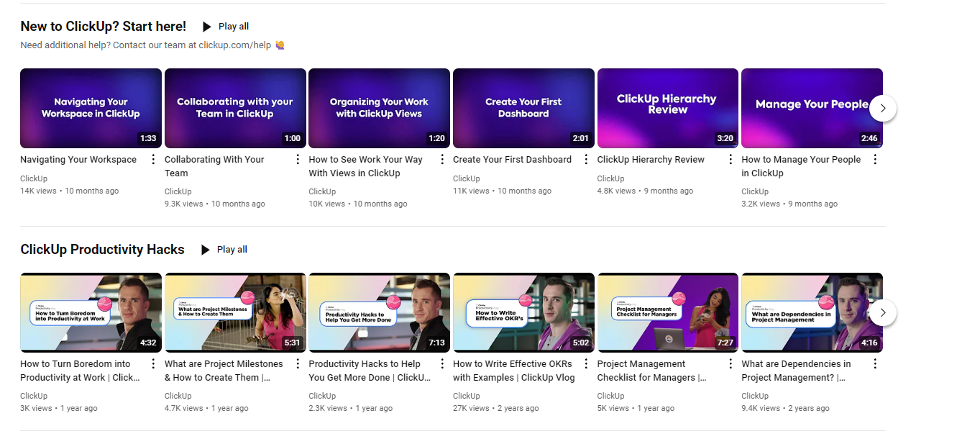This screenshot has height=444, width=980.
Task: Open three-dot menu for What are Project Milestones
Action: pyautogui.click(x=298, y=364)
